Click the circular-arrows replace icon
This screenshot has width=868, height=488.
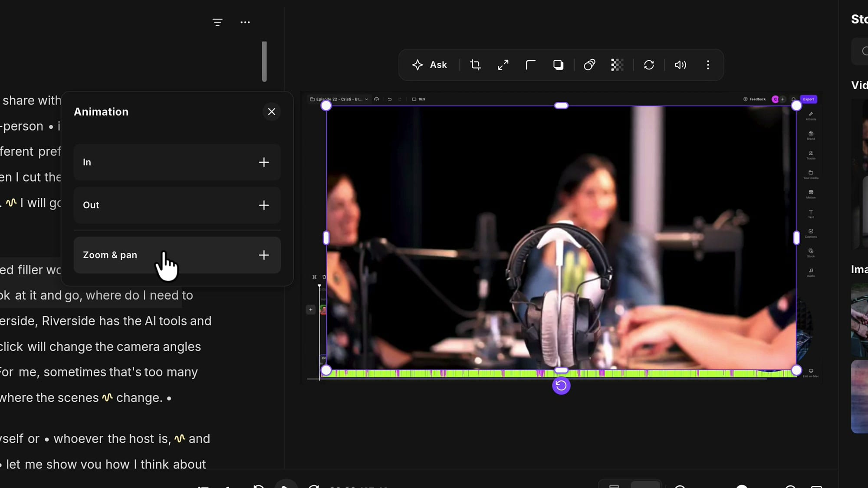tap(649, 65)
